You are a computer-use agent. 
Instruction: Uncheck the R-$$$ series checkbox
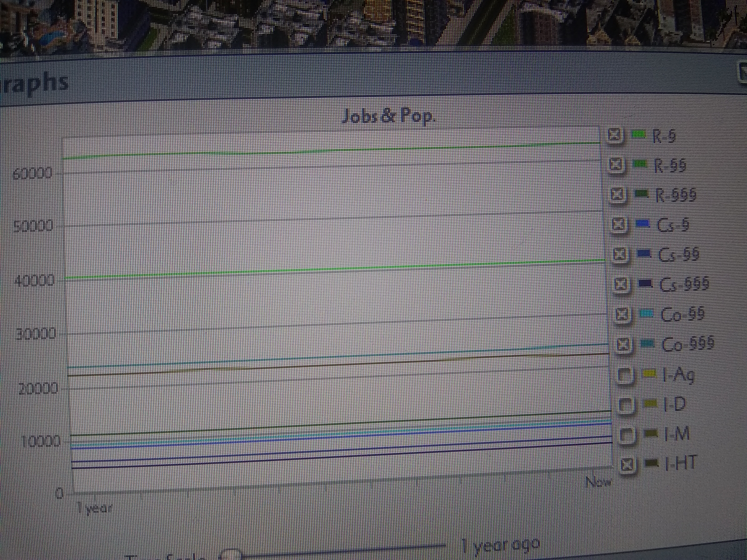(619, 195)
